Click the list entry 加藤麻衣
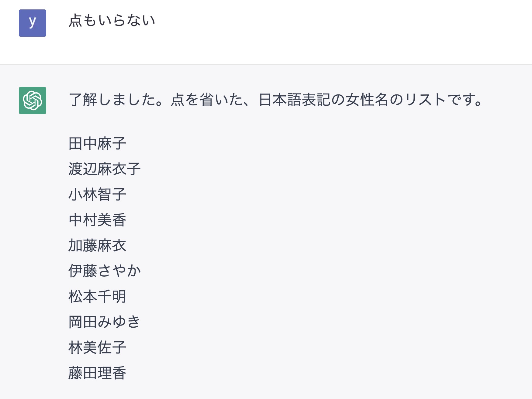This screenshot has width=532, height=399. click(97, 245)
